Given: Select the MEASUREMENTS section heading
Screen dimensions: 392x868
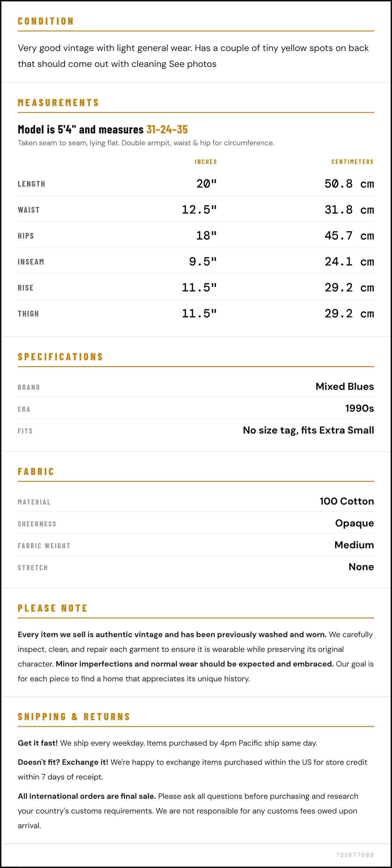Looking at the screenshot, I should tap(58, 102).
